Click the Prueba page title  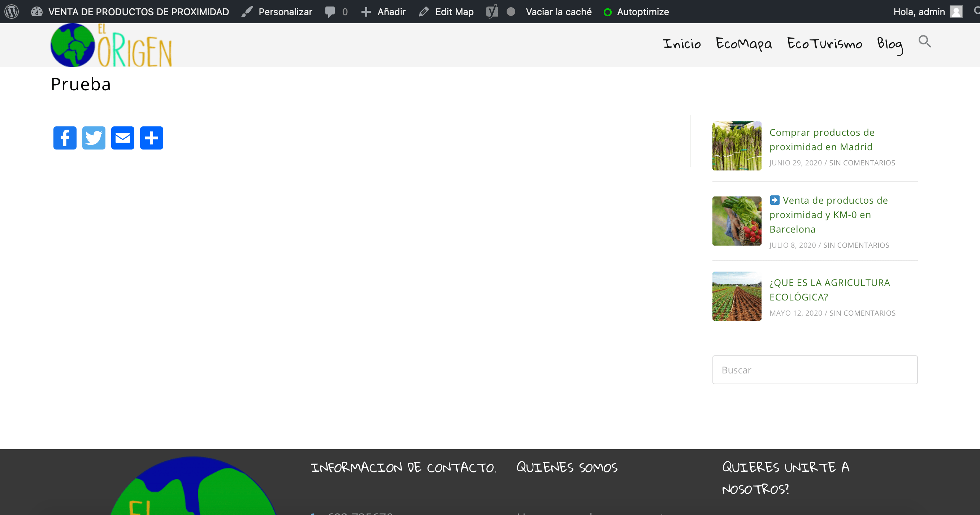(81, 84)
